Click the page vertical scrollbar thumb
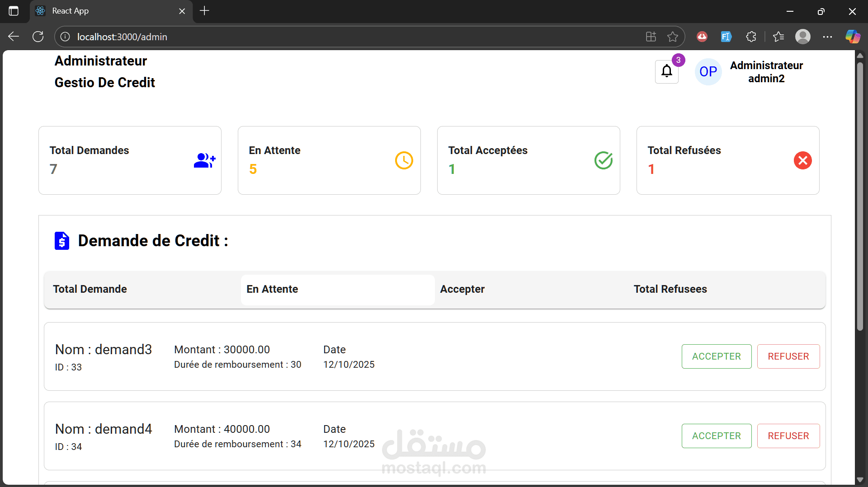This screenshot has width=868, height=487. point(860,197)
